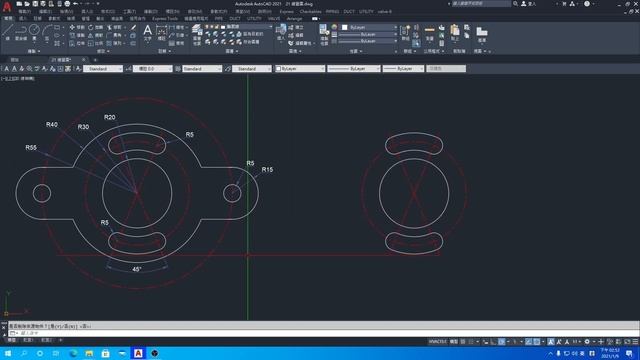Toggle snap mode in status bar

[471, 342]
